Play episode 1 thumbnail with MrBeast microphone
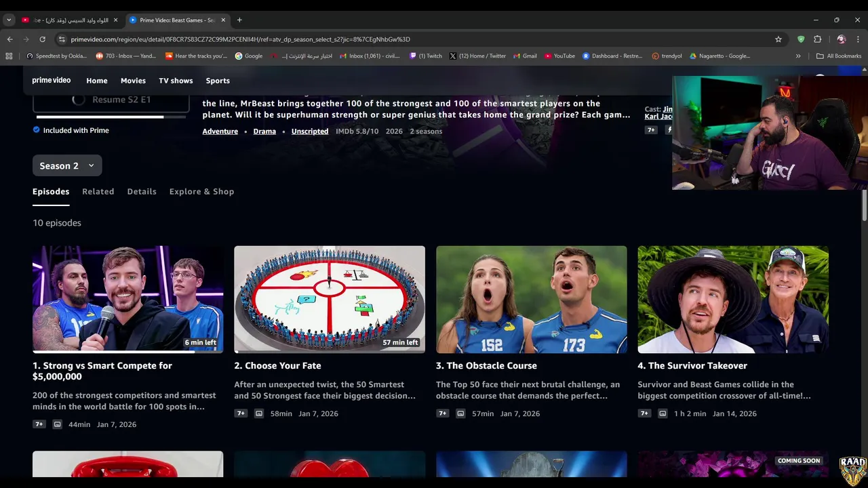The image size is (868, 488). click(x=128, y=299)
